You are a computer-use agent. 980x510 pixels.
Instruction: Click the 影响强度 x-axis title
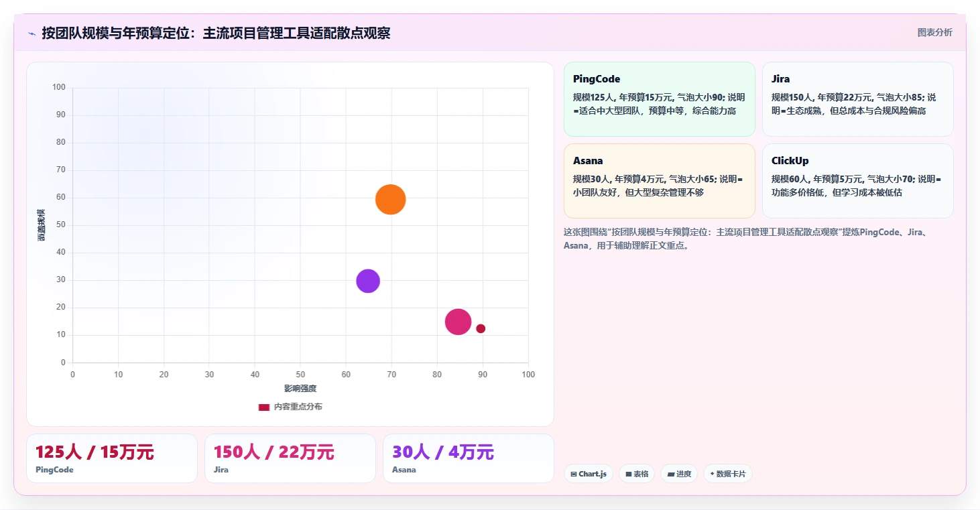[300, 389]
